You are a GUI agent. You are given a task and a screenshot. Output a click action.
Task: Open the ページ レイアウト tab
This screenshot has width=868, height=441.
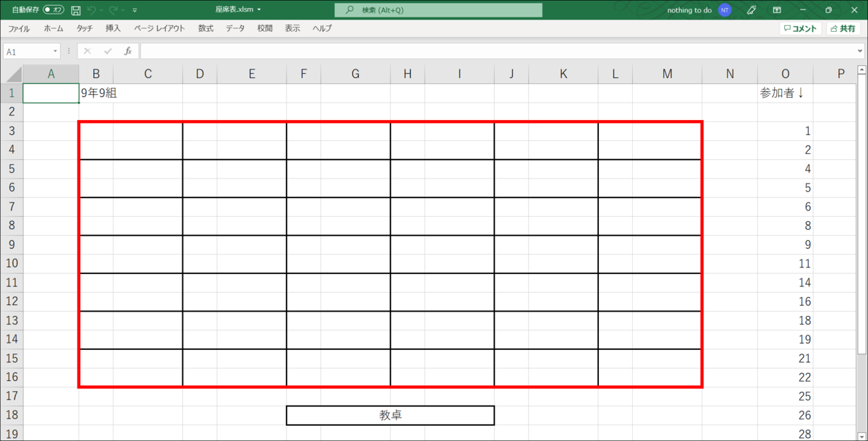(x=160, y=28)
